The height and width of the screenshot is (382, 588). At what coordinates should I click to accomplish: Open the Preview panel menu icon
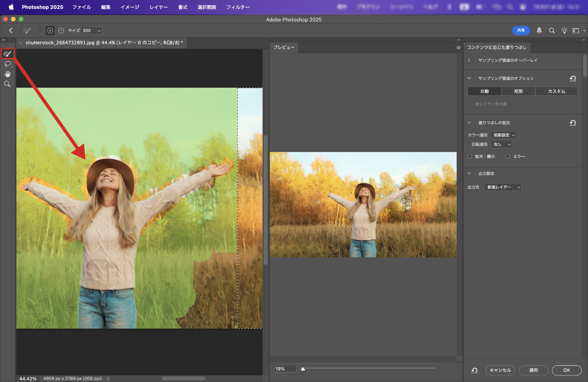458,48
